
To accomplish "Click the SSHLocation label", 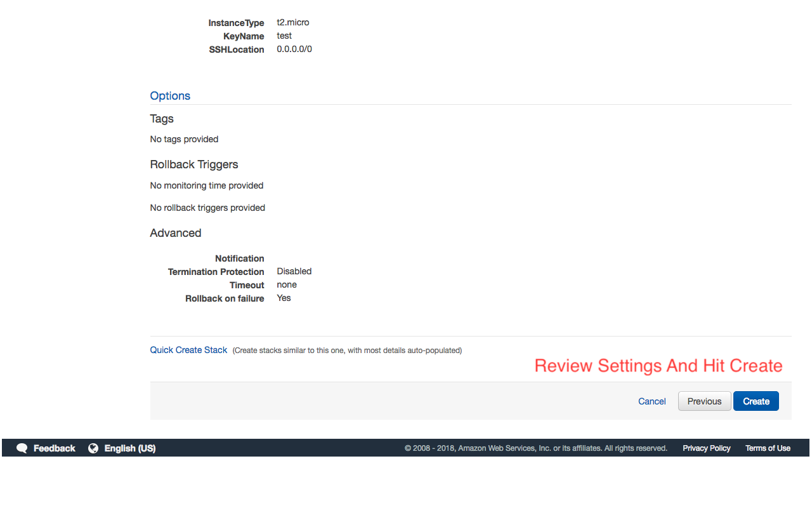I will click(x=237, y=50).
